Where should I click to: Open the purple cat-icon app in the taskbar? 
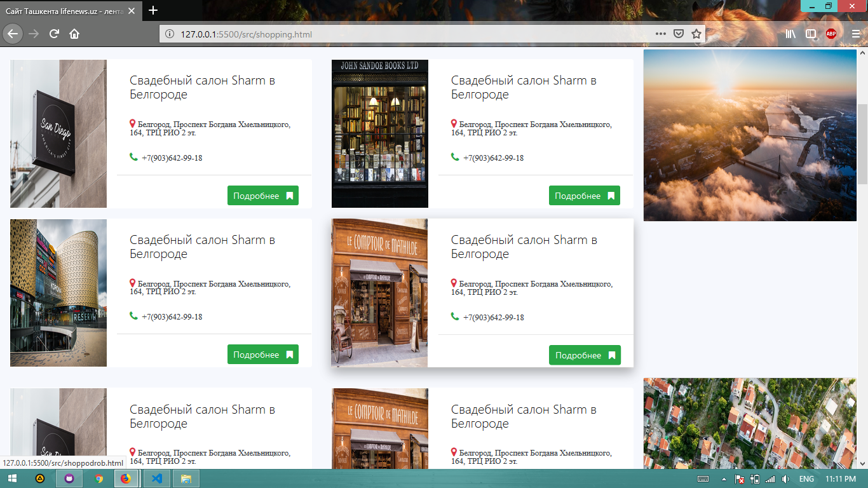[69, 478]
